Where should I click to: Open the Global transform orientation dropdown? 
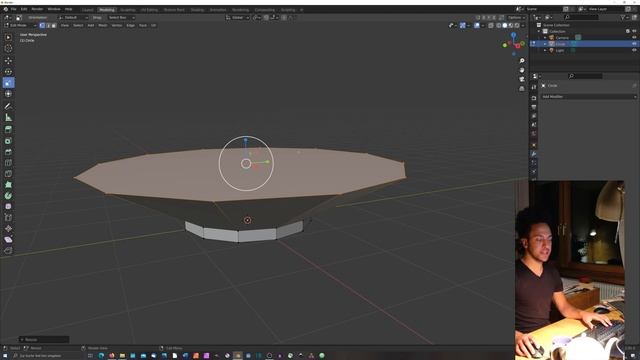(x=237, y=18)
